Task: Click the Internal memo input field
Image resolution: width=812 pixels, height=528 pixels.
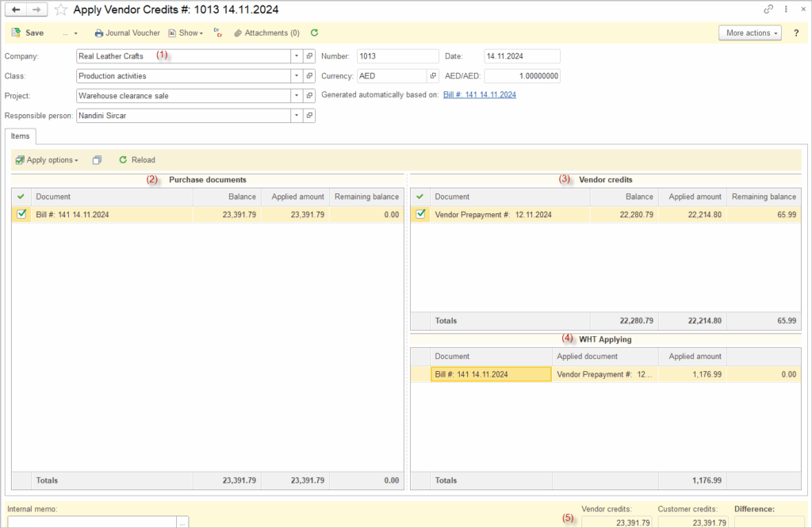Action: tap(91, 522)
